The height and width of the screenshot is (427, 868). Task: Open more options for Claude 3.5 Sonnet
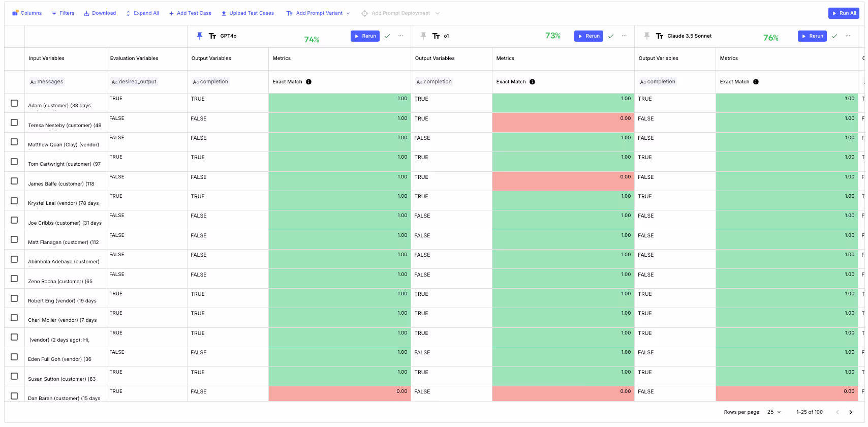point(848,36)
